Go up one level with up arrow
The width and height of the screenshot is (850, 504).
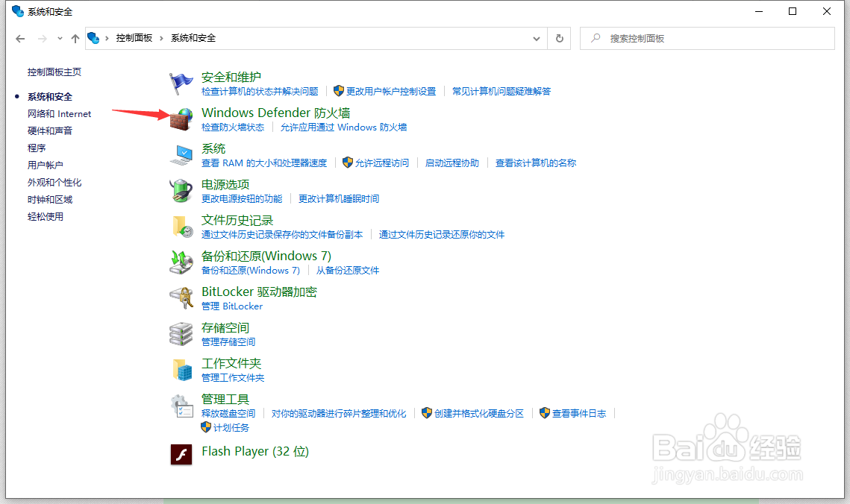pos(75,39)
